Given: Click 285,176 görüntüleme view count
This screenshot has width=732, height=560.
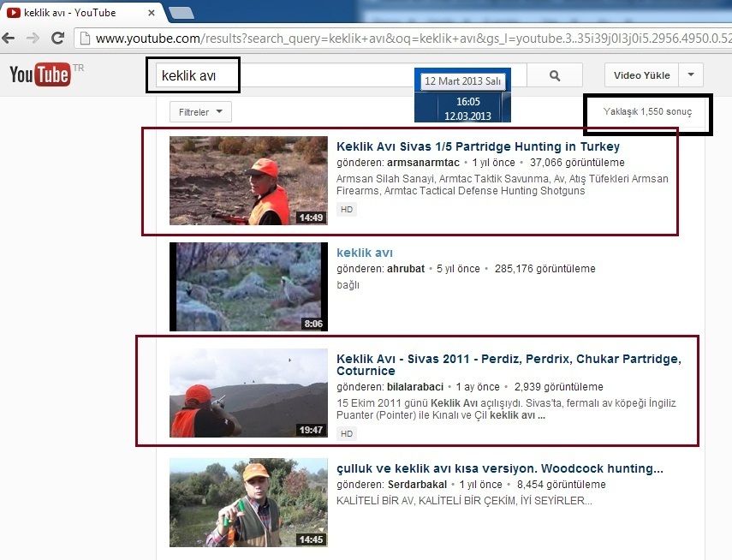Looking at the screenshot, I should [x=545, y=269].
